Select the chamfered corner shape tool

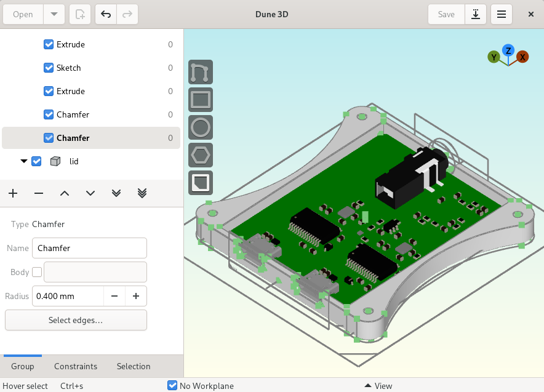tap(201, 183)
